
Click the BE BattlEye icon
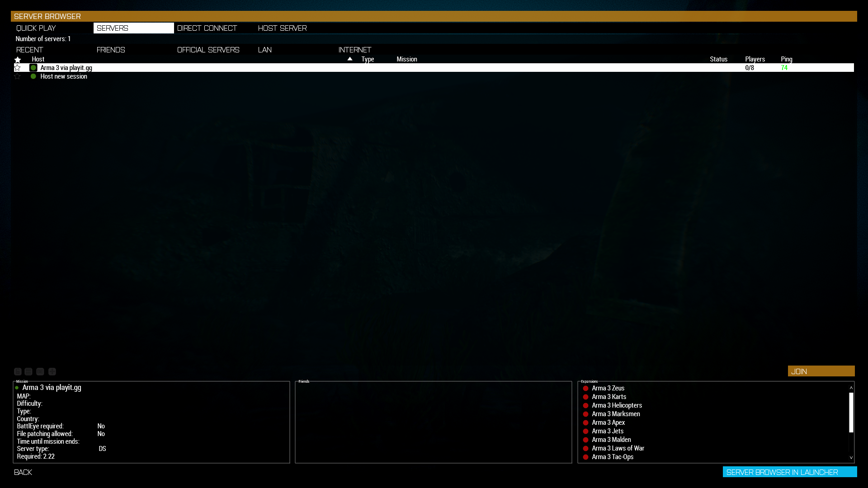coord(40,371)
